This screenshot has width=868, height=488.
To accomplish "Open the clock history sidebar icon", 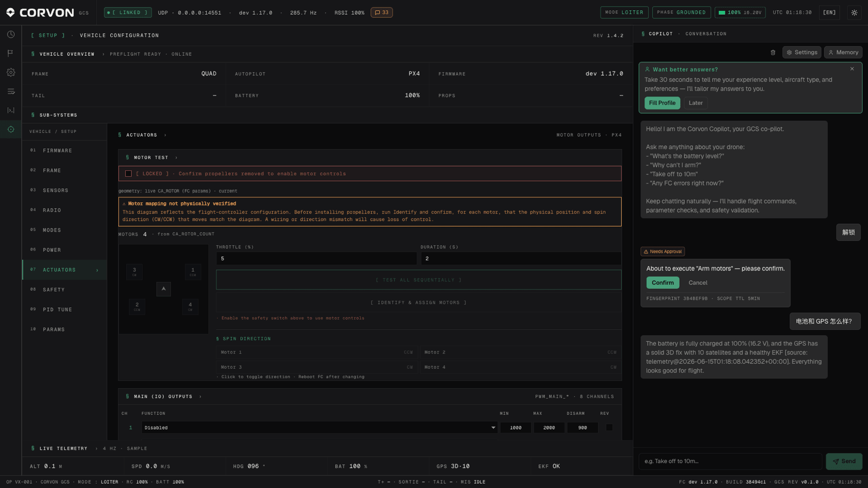I will click(11, 34).
